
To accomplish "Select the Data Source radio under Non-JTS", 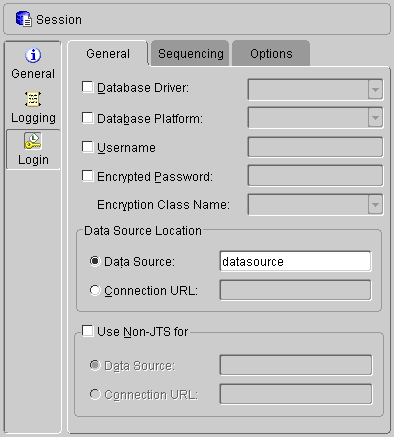I will click(x=95, y=365).
